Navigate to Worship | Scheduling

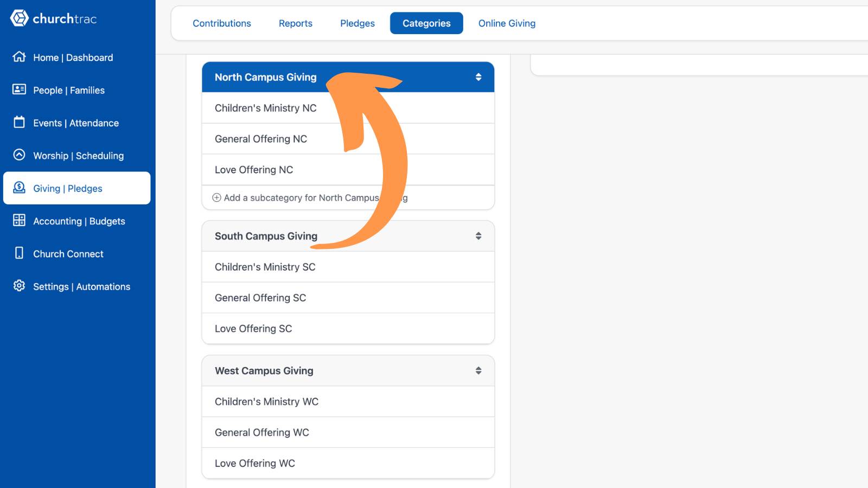[x=77, y=156]
